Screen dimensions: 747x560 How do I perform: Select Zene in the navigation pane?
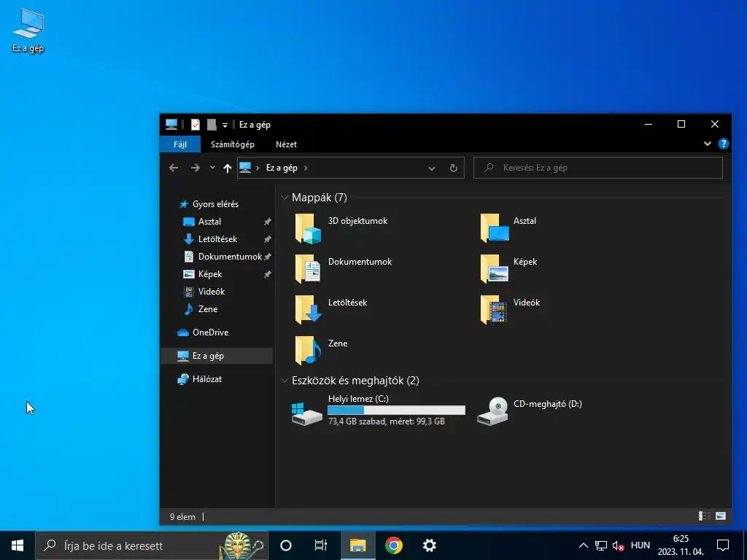tap(208, 309)
